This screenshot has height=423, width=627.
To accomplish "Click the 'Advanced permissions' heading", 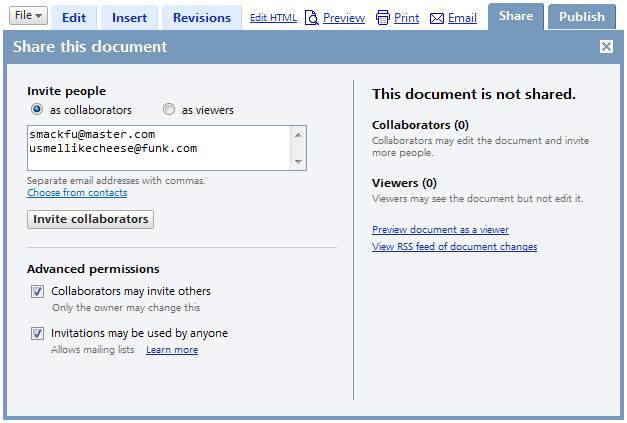I will point(93,269).
